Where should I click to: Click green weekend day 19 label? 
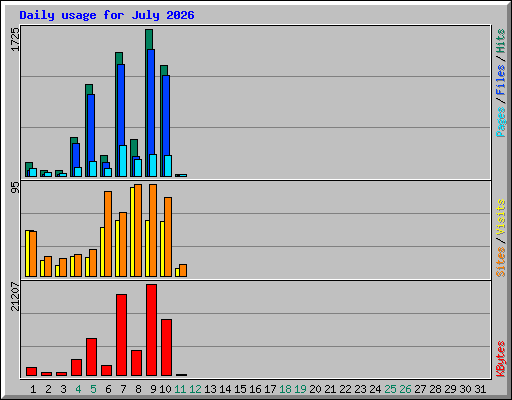(x=300, y=389)
